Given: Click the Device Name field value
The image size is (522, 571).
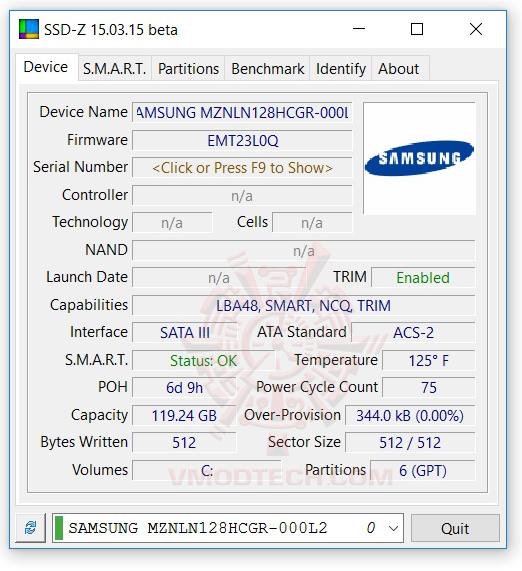Looking at the screenshot, I should (242, 113).
